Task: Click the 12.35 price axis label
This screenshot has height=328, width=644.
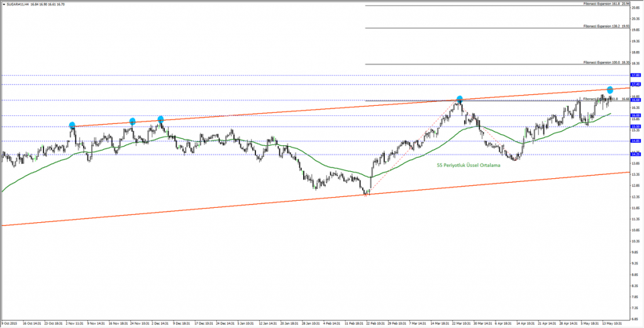Action: pyautogui.click(x=636, y=196)
